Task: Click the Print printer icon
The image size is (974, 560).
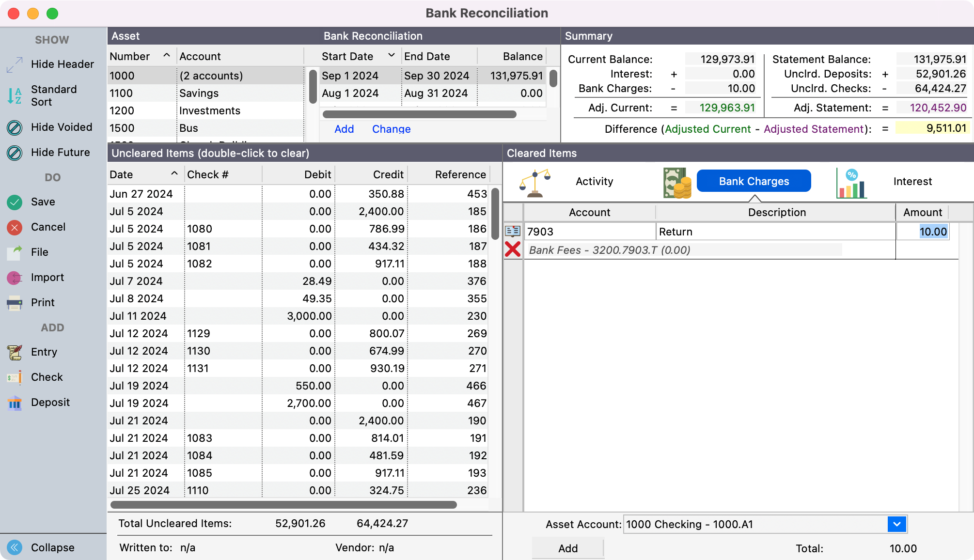Action: click(x=15, y=303)
